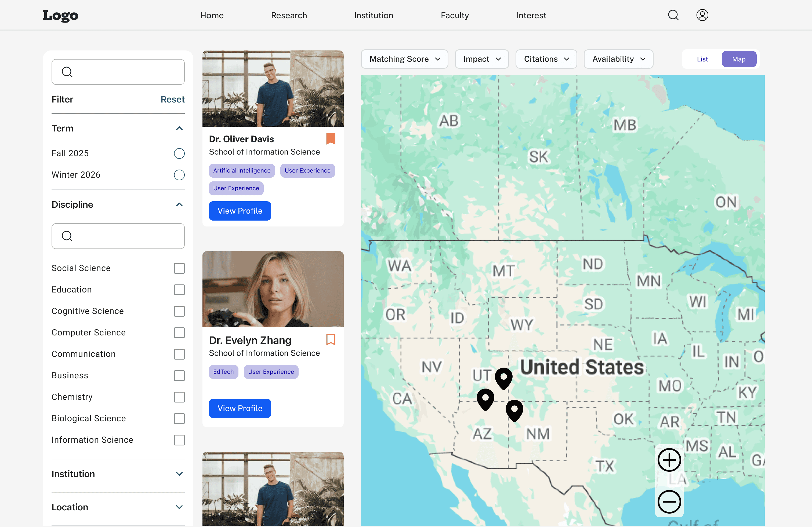Open the user account profile icon

(x=702, y=15)
